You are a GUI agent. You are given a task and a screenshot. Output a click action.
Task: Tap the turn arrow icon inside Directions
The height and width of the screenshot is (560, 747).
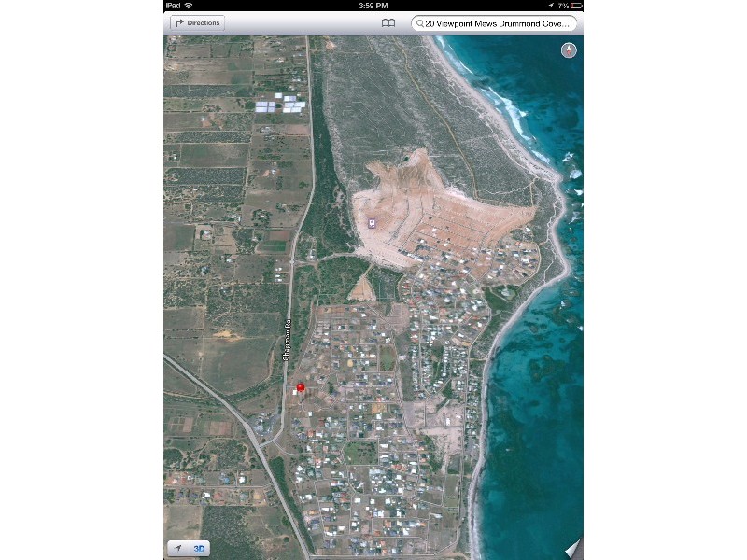coord(177,23)
